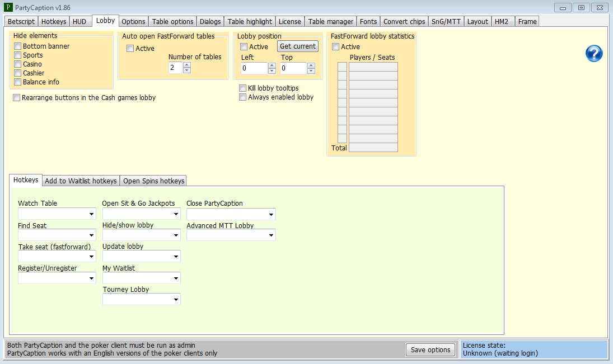This screenshot has width=613, height=364.
Task: Open the Dialogs tab
Action: 210,21
